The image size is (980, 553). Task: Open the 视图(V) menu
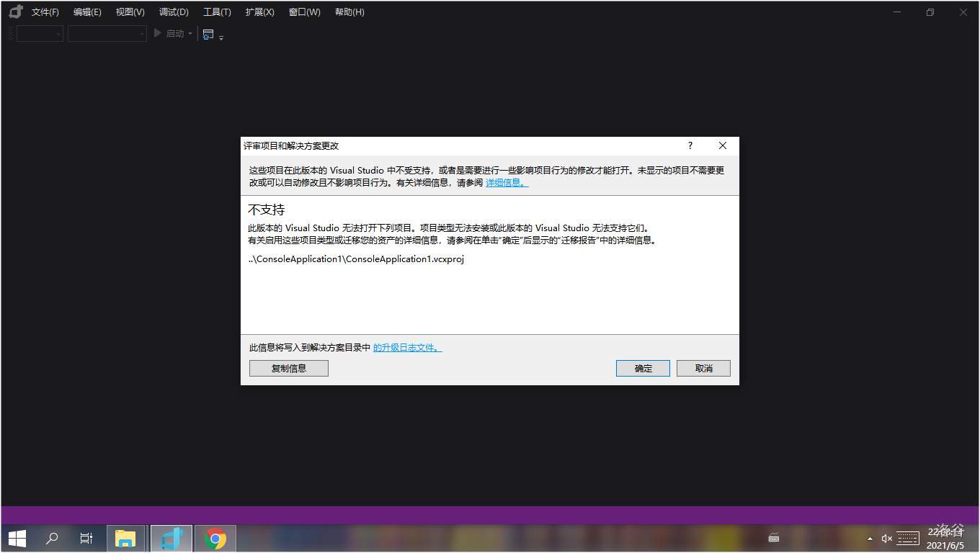(130, 12)
